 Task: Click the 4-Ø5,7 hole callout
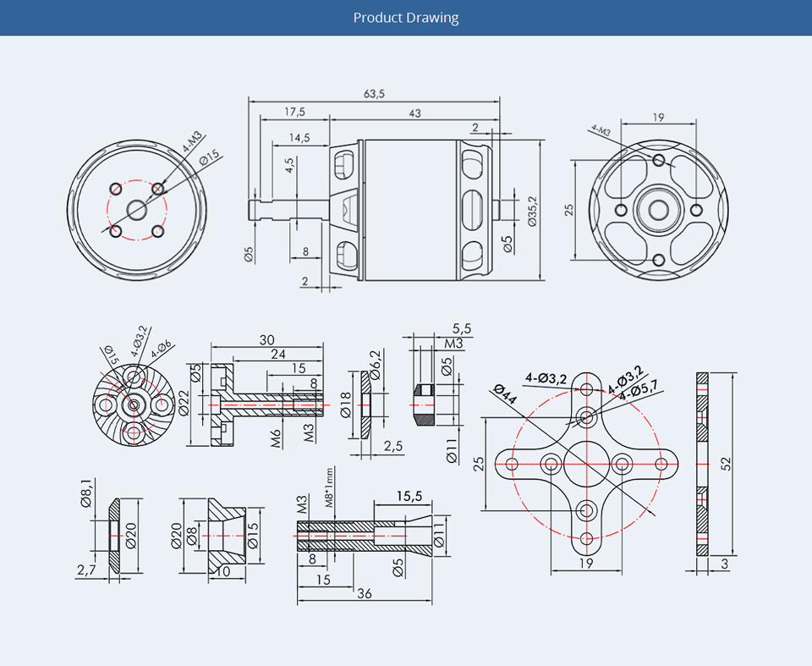pos(639,389)
